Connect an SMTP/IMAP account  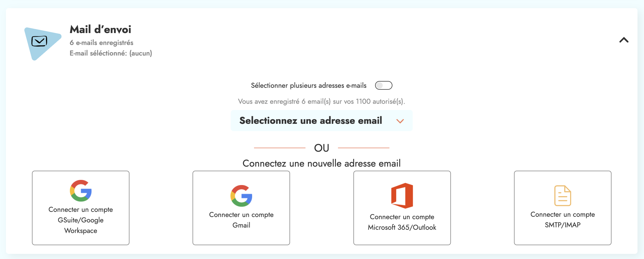point(563,208)
